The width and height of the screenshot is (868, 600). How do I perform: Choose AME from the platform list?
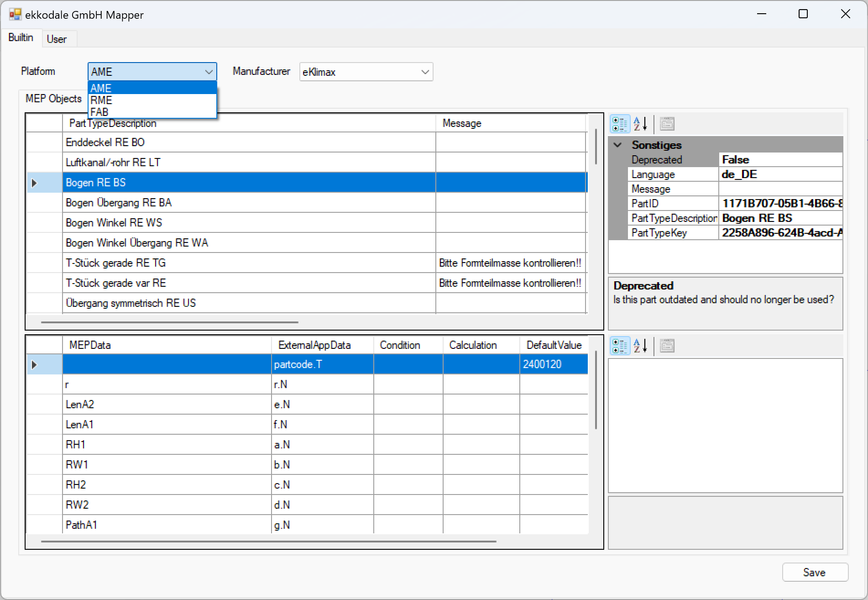point(152,88)
